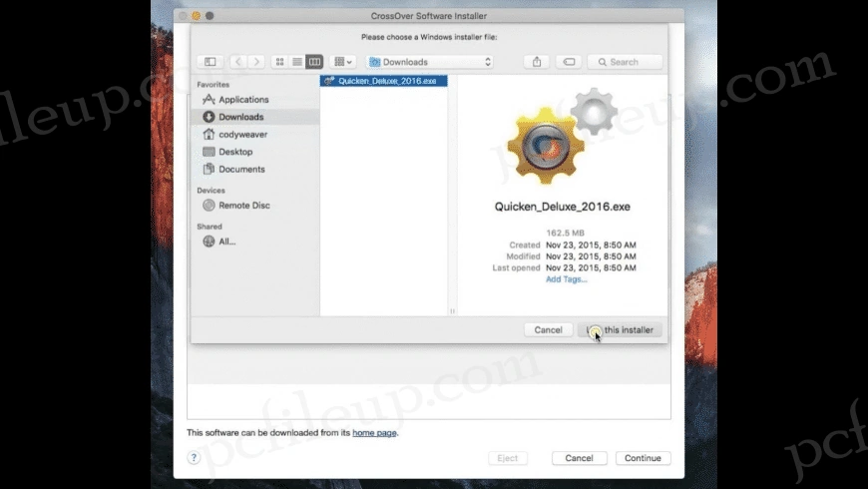The height and width of the screenshot is (489, 868).
Task: Switch to icon view
Action: [x=280, y=62]
